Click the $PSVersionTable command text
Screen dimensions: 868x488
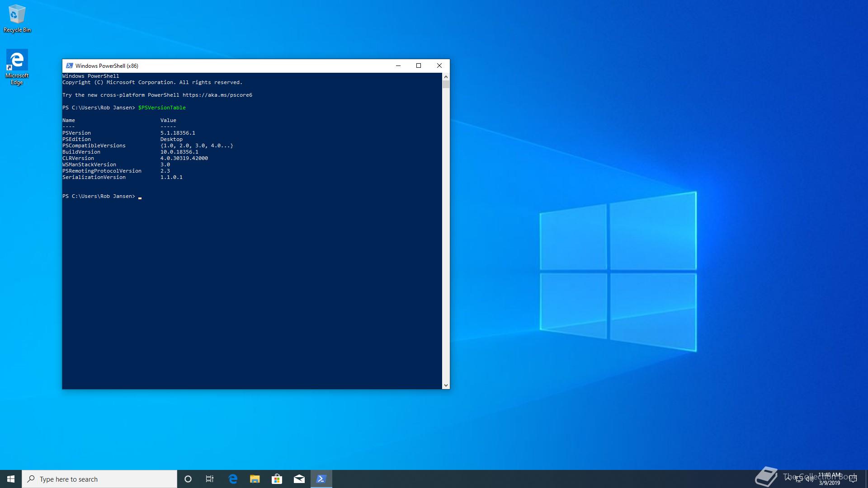[162, 108]
